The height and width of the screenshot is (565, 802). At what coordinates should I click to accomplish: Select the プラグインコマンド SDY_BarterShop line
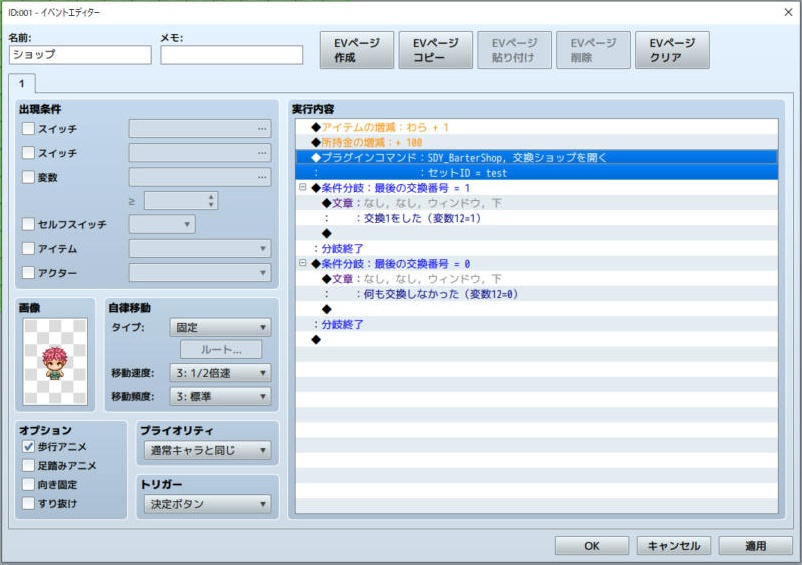click(537, 157)
